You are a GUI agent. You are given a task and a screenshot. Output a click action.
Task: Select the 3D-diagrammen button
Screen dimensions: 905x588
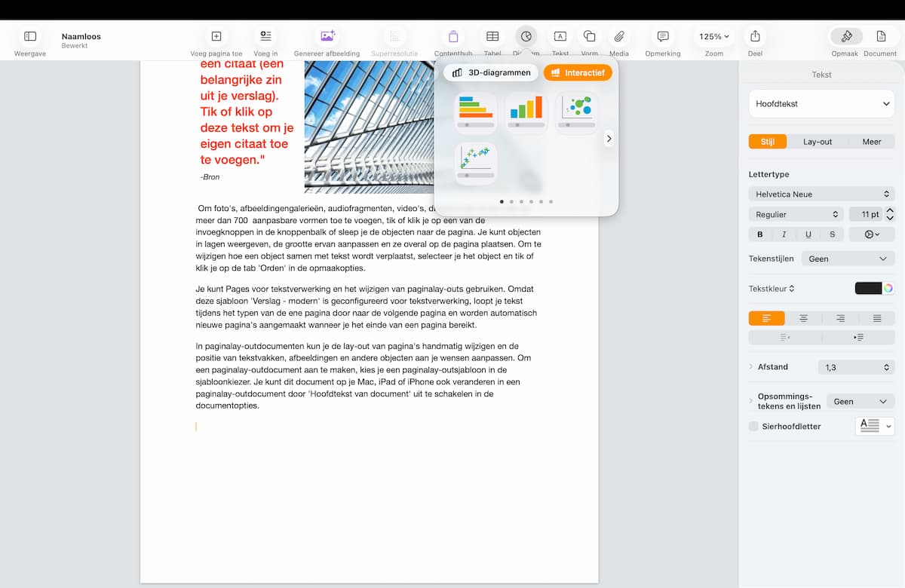click(x=491, y=72)
